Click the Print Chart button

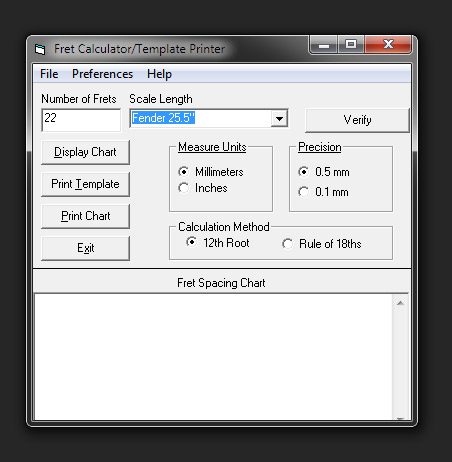85,216
